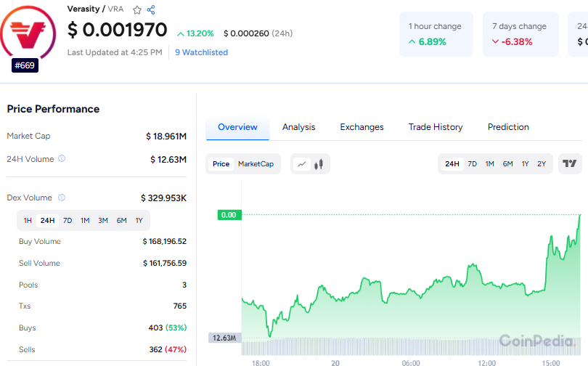Screen dimensions: 588x366
Task: Select MarketCap chart mode
Action: [256, 164]
